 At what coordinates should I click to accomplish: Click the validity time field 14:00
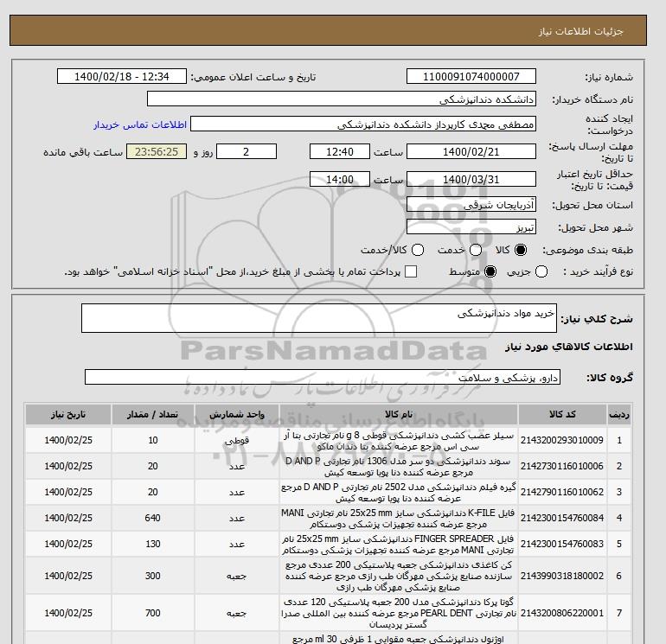point(340,179)
